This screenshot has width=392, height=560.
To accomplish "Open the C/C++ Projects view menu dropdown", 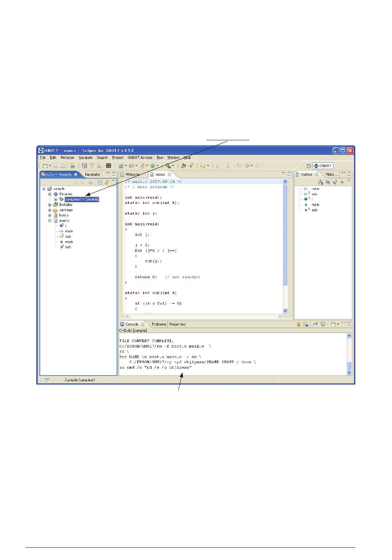I will [113, 181].
